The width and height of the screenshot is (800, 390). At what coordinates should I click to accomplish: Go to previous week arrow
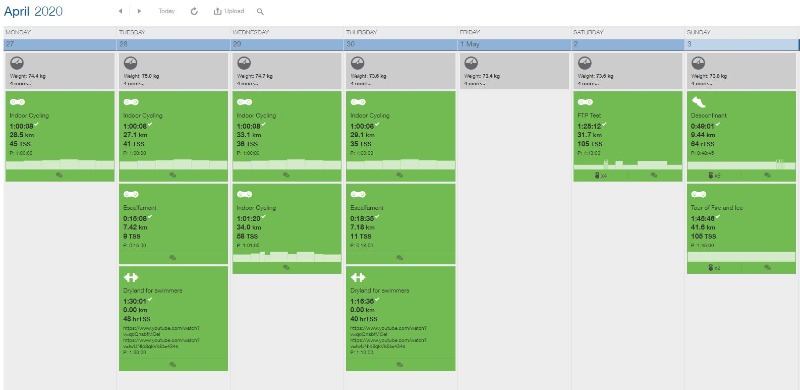click(120, 11)
